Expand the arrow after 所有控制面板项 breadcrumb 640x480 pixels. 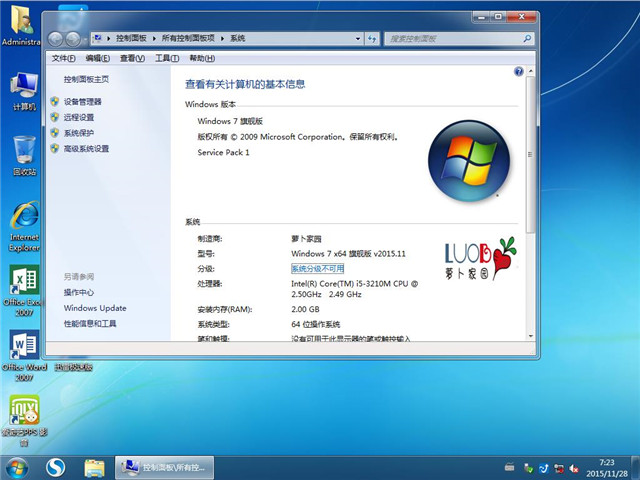tap(222, 39)
